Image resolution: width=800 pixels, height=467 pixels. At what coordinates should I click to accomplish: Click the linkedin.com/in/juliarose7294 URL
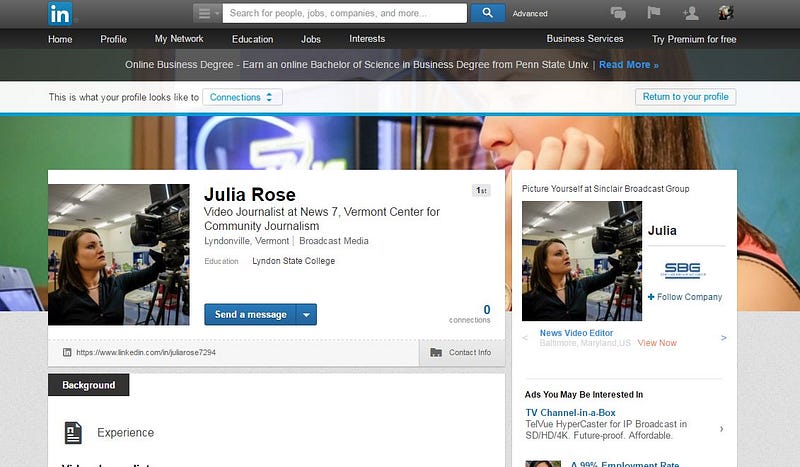[146, 353]
